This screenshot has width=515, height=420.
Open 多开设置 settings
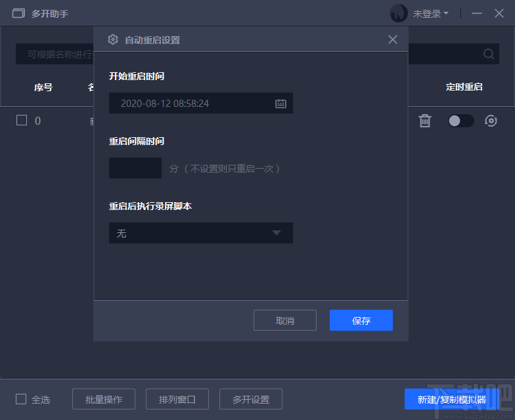[251, 399]
